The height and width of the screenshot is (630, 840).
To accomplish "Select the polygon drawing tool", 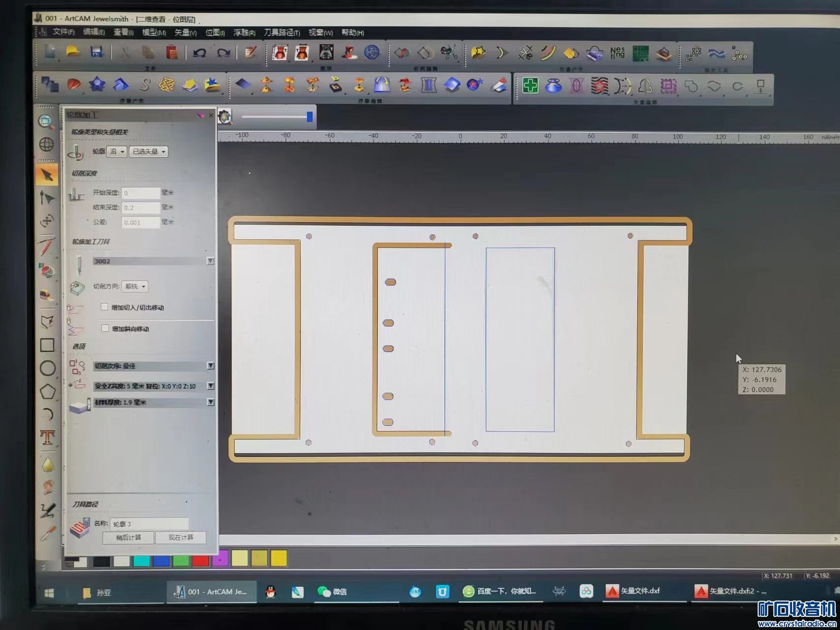I will (x=47, y=392).
